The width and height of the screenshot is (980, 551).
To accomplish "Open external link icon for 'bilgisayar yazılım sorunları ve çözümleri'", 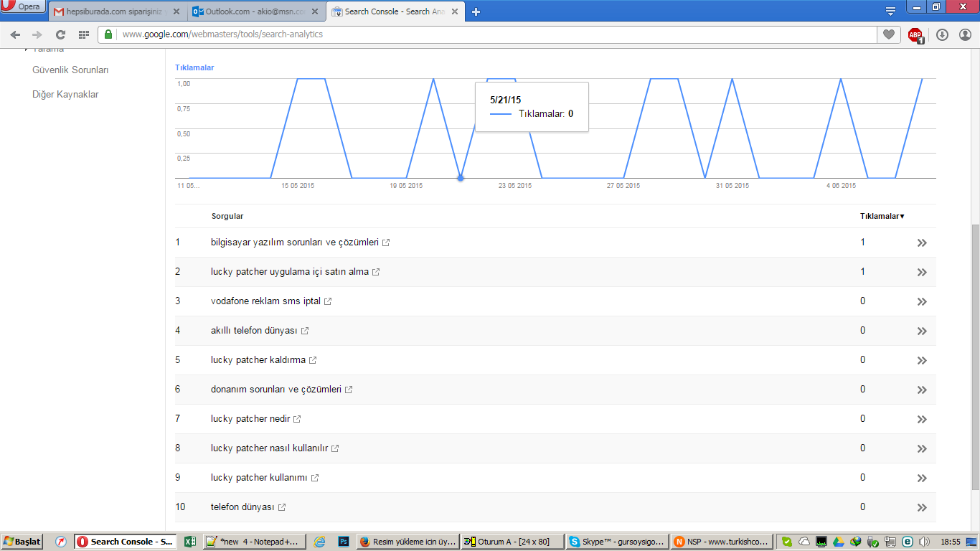I will pos(386,242).
